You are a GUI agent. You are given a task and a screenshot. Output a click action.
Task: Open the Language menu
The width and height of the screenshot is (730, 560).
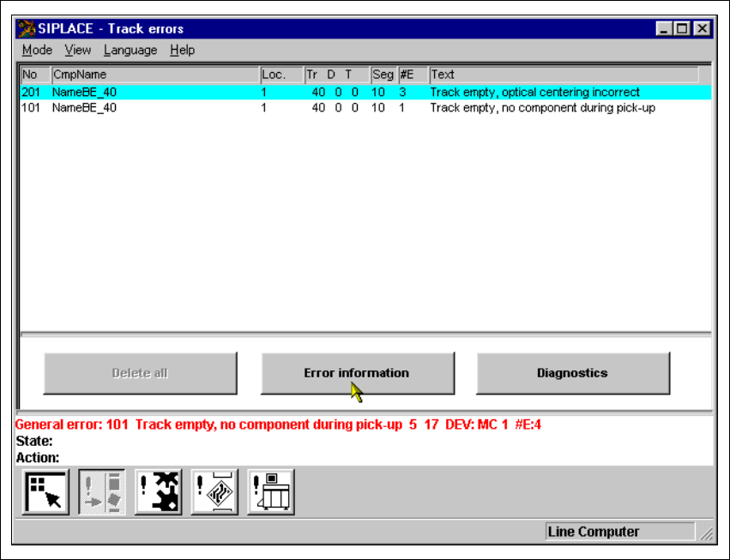pyautogui.click(x=130, y=50)
